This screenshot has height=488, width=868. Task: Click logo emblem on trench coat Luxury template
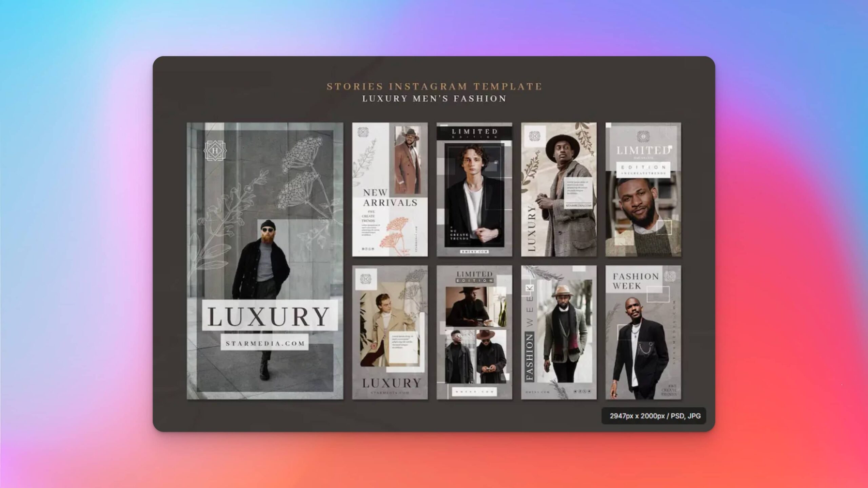(x=366, y=279)
